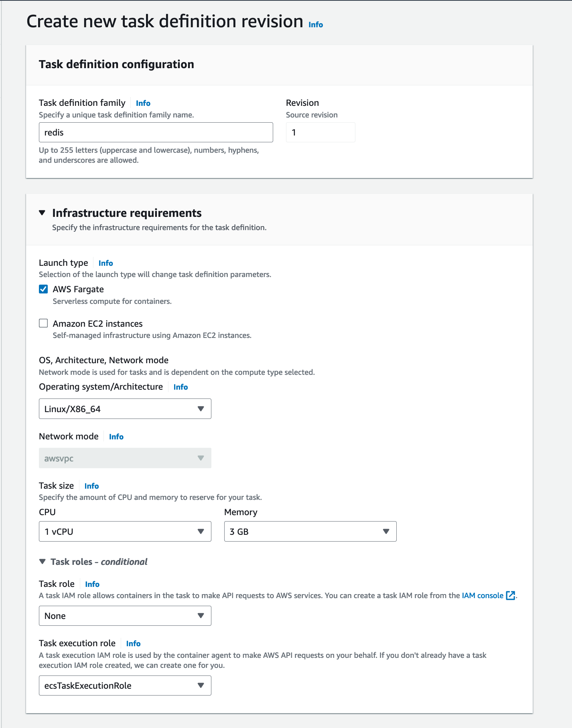The height and width of the screenshot is (728, 572).
Task: Open the Operating system/Architecture dropdown
Action: click(125, 409)
